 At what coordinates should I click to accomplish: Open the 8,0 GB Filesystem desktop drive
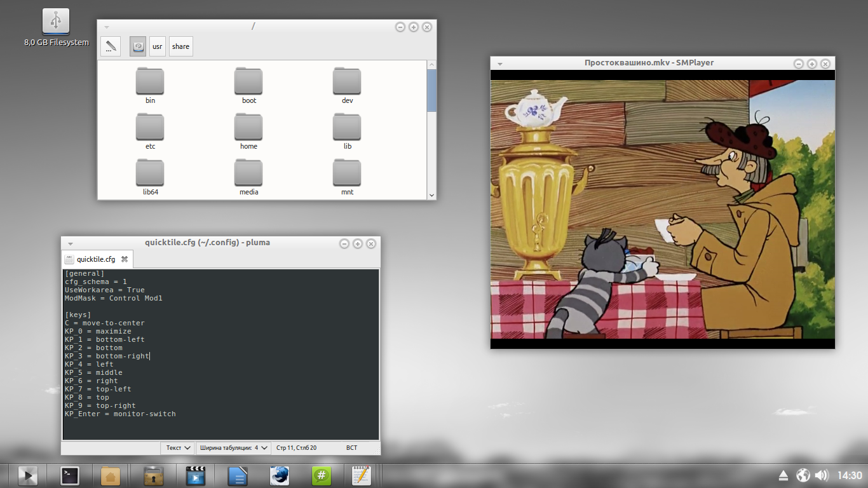click(56, 29)
